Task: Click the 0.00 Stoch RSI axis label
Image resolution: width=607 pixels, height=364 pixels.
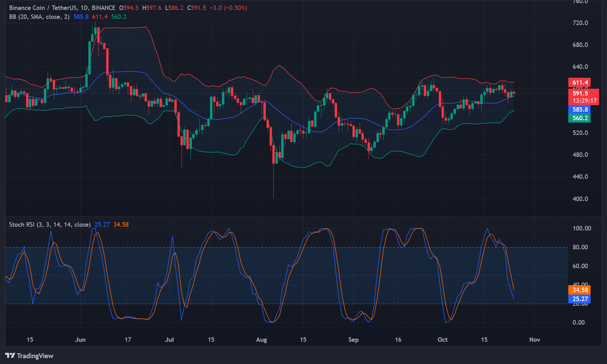Action: coord(579,323)
